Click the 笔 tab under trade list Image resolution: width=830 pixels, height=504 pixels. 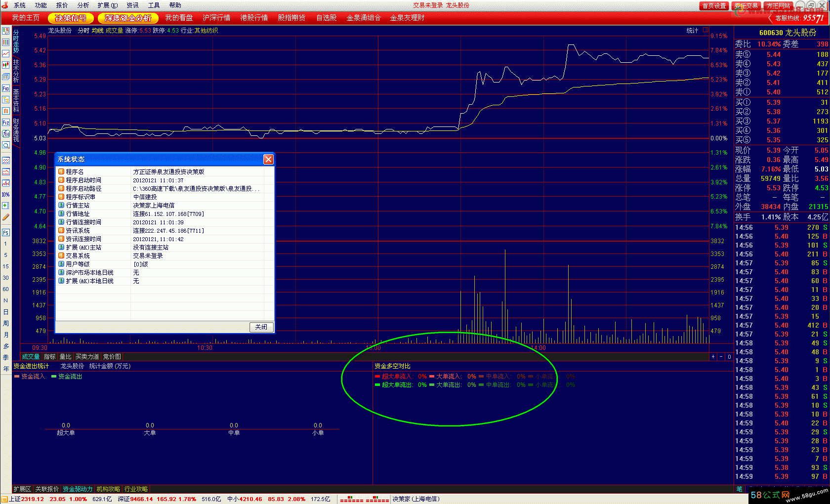point(739,489)
